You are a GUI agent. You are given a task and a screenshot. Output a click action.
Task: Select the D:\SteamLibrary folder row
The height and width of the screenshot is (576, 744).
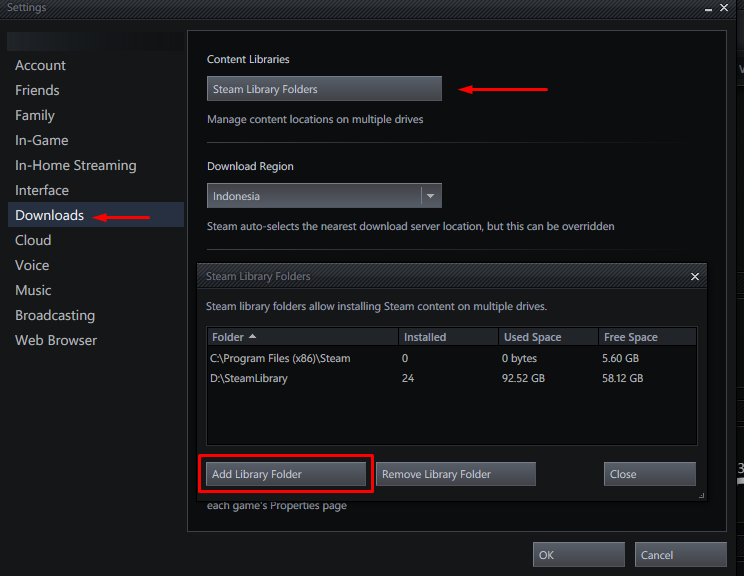click(x=452, y=378)
